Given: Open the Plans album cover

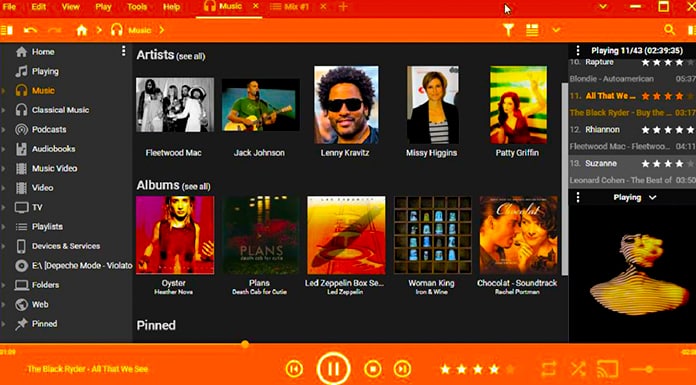Looking at the screenshot, I should click(x=261, y=235).
